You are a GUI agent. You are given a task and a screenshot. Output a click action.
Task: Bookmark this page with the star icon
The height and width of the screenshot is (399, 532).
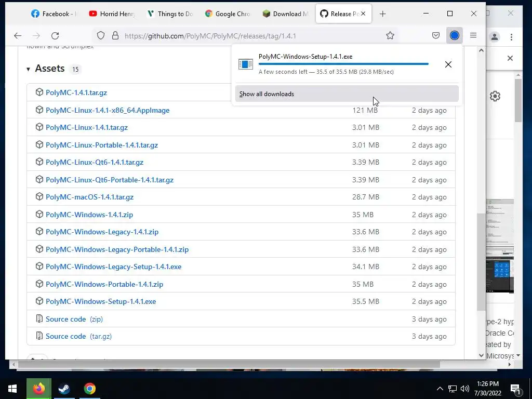click(390, 36)
